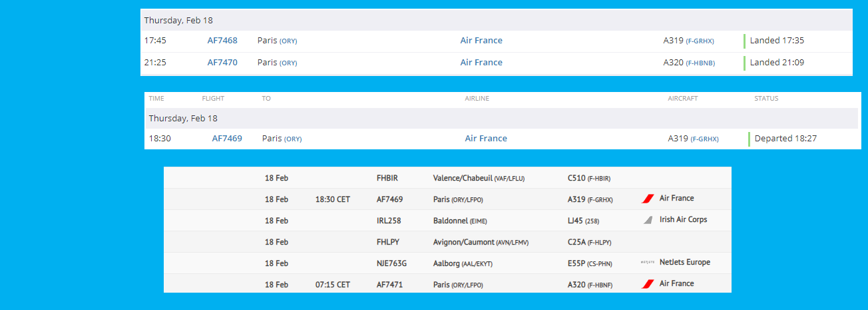Click Thursday, Feb 18 header in top table
Image resolution: width=868 pixels, height=310 pixels.
pos(178,21)
